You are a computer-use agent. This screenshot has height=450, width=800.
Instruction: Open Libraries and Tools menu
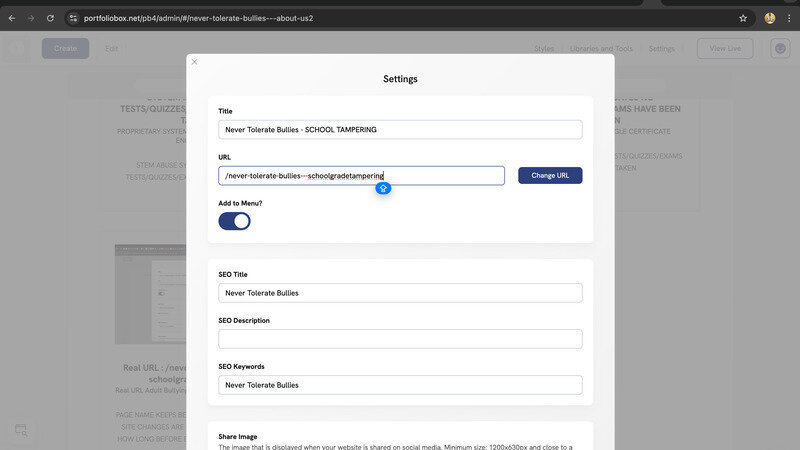(x=601, y=48)
